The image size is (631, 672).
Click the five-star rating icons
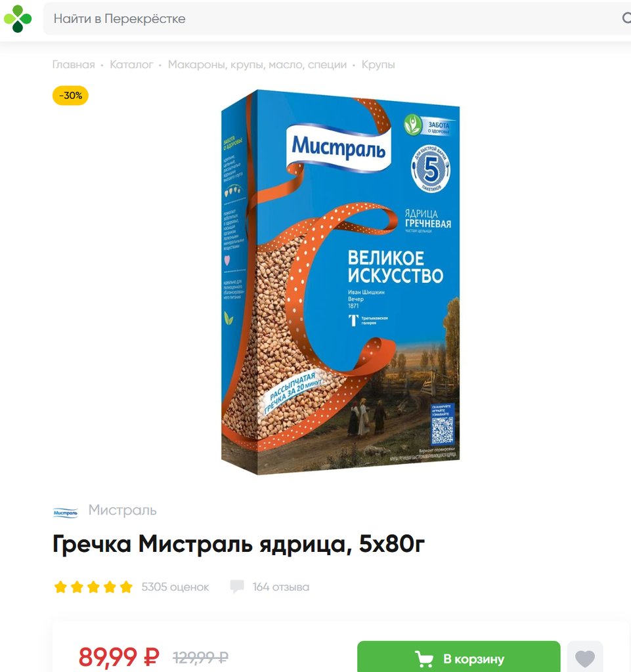93,587
